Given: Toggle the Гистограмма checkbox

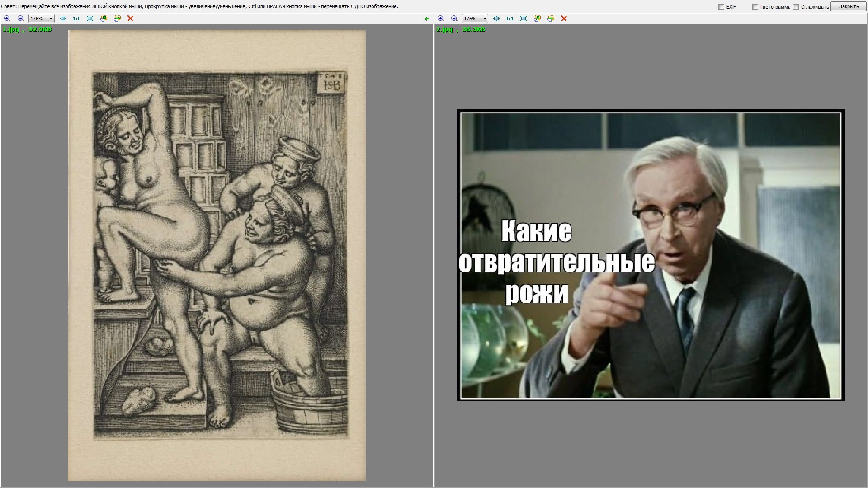Looking at the screenshot, I should point(755,7).
